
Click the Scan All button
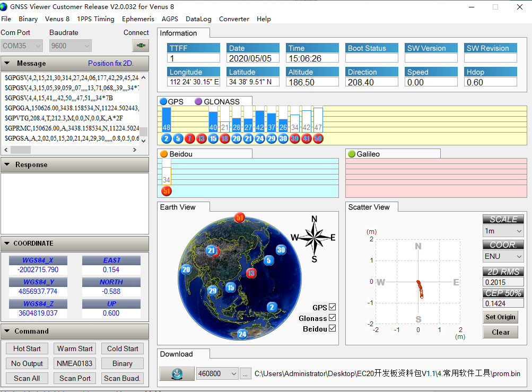pyautogui.click(x=27, y=378)
